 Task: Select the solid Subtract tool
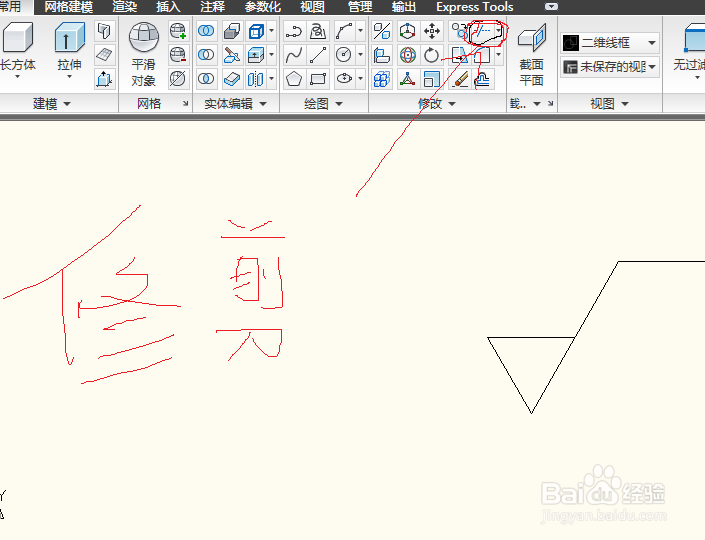(x=206, y=55)
